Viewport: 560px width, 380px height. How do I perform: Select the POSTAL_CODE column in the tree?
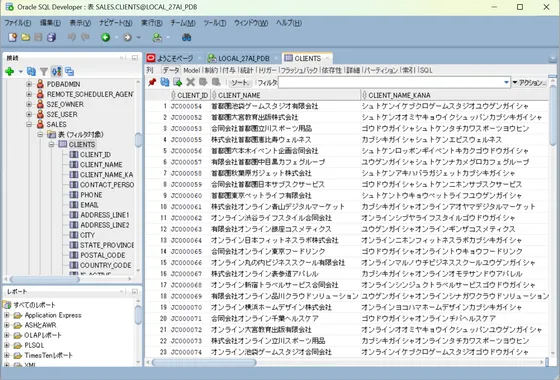[x=102, y=255]
